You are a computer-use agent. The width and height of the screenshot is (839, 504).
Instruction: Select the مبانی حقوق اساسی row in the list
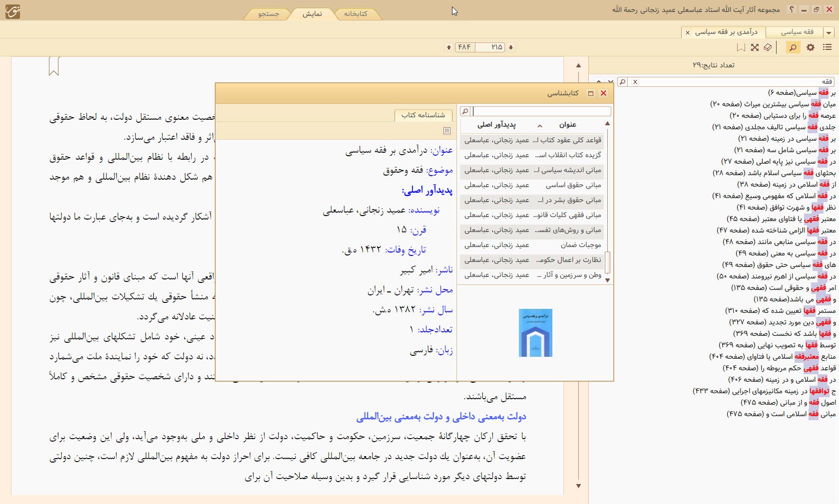click(532, 185)
